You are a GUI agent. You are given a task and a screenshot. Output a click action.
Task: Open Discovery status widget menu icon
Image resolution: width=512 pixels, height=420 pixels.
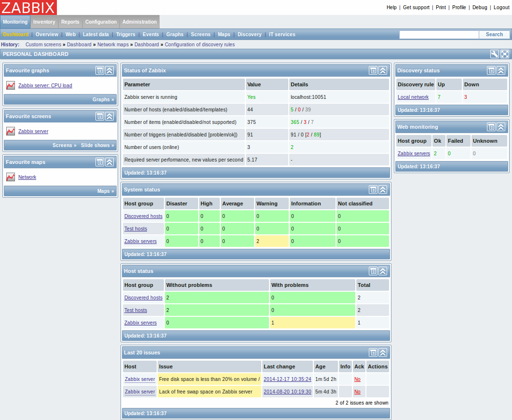491,70
